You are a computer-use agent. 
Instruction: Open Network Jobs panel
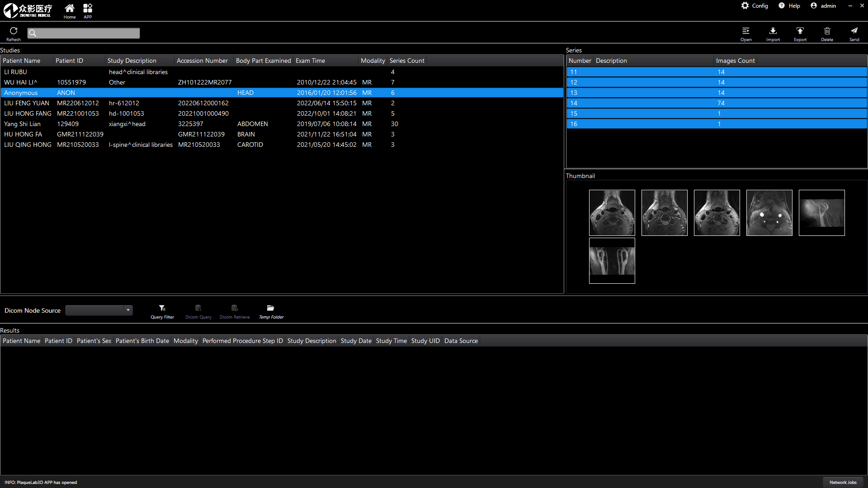pyautogui.click(x=843, y=482)
